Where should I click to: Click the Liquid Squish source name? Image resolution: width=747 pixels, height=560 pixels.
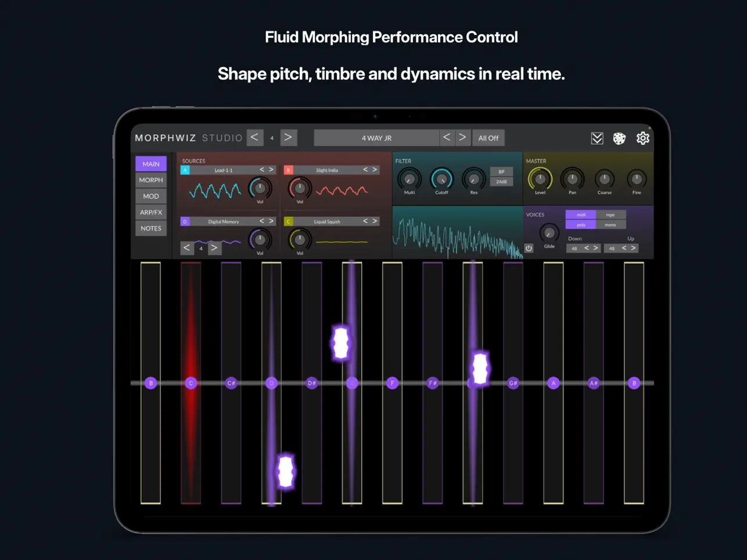point(327,221)
